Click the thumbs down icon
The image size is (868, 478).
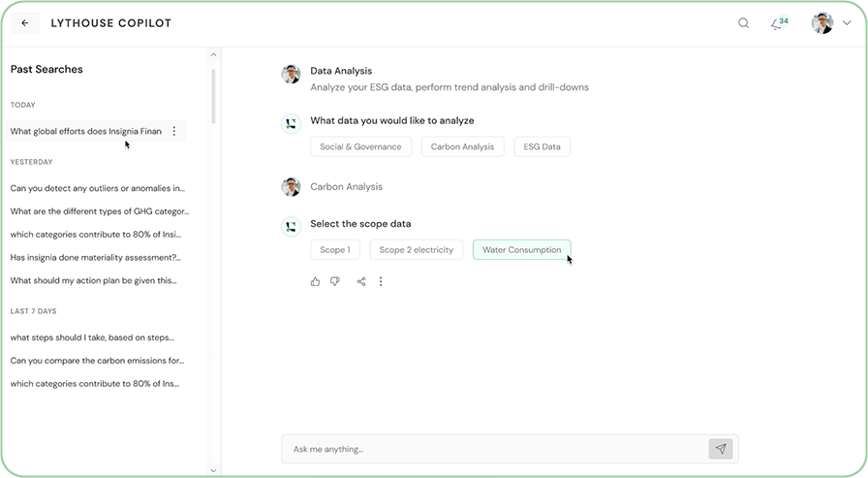pyautogui.click(x=335, y=281)
